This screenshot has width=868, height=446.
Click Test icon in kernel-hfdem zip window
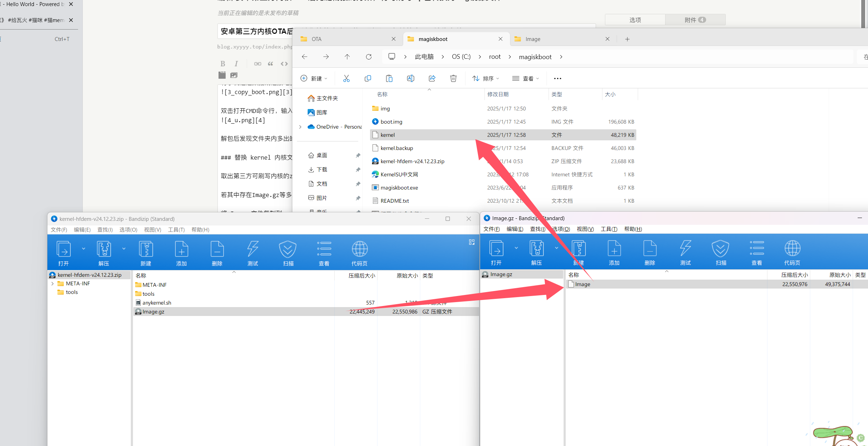pyautogui.click(x=253, y=249)
